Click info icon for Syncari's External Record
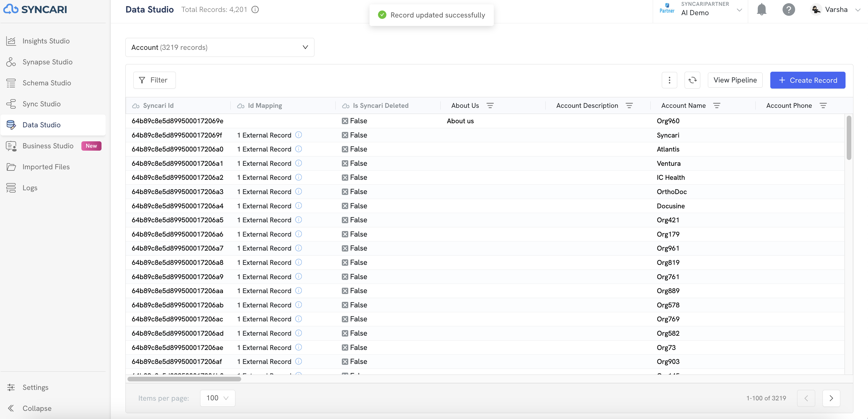 pos(299,135)
